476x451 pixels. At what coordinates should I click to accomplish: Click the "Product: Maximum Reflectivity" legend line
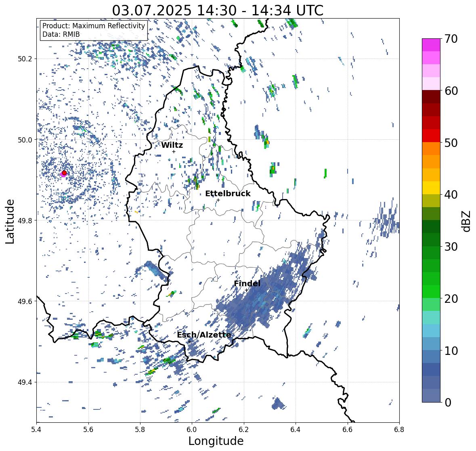(x=94, y=26)
